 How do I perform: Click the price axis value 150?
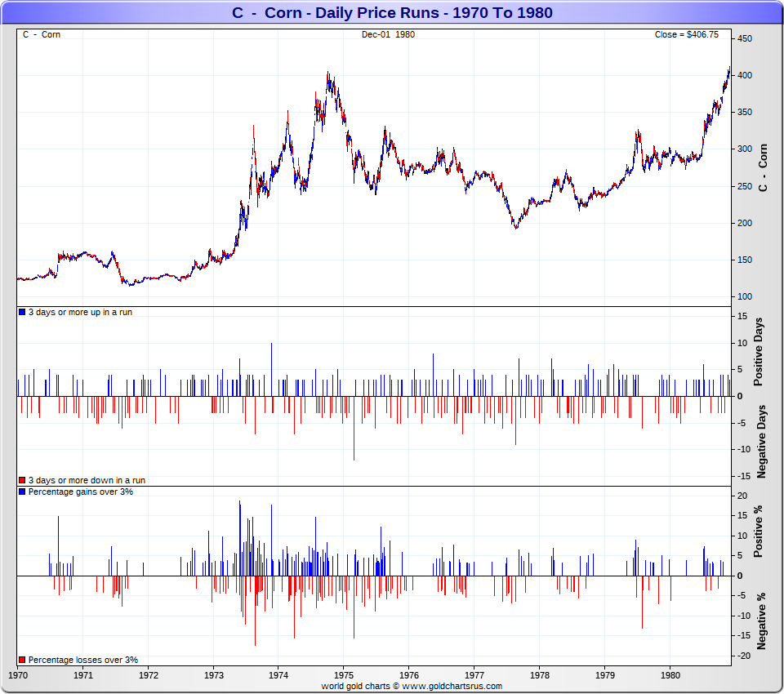[x=745, y=260]
